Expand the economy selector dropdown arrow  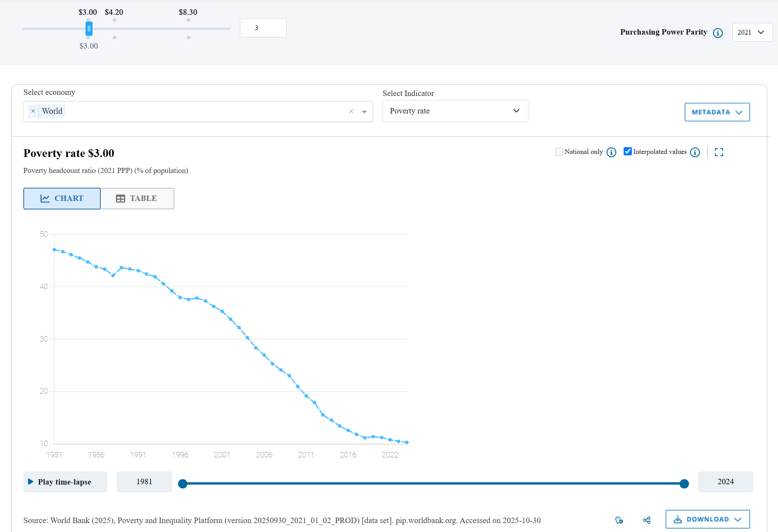pyautogui.click(x=364, y=112)
